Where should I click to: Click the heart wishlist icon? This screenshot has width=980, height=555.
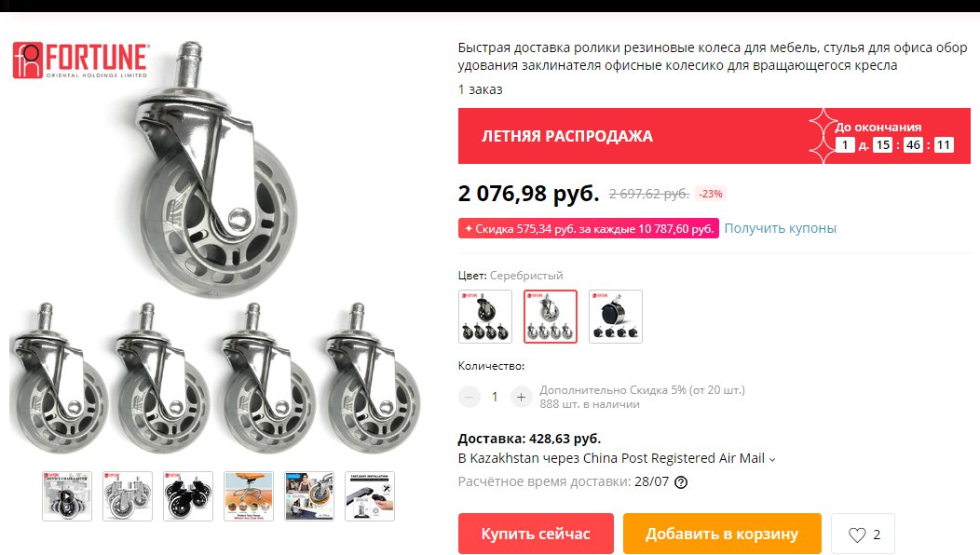857,535
